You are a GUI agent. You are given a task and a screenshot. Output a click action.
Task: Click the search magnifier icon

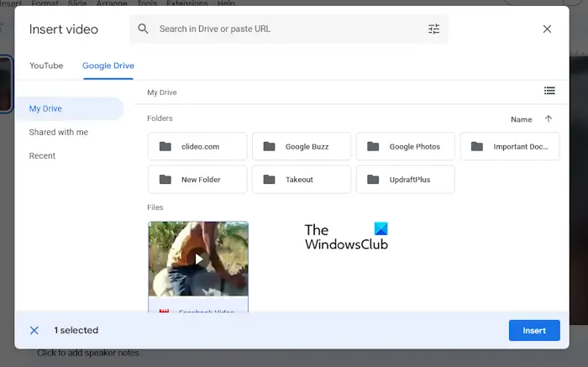(x=143, y=29)
